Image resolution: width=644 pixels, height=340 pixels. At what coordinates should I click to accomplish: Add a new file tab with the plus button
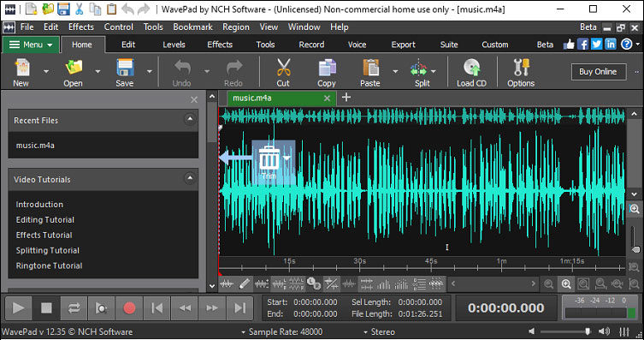346,98
